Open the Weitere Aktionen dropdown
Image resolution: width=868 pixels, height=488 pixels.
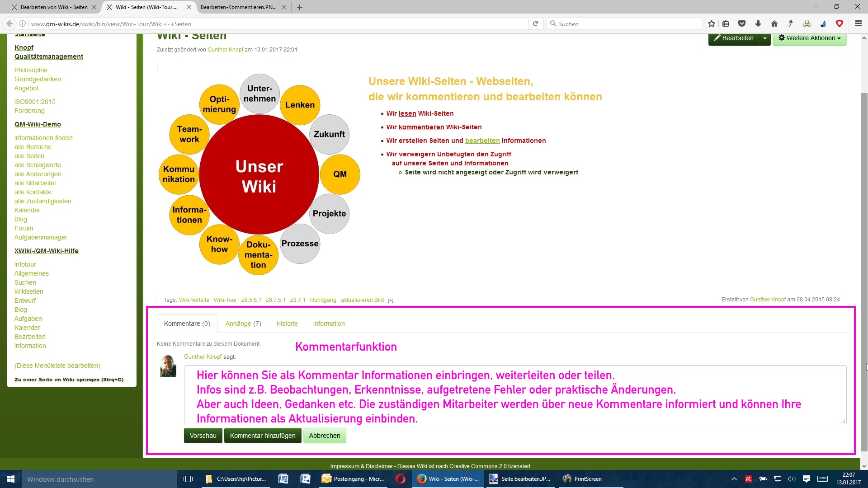click(809, 38)
